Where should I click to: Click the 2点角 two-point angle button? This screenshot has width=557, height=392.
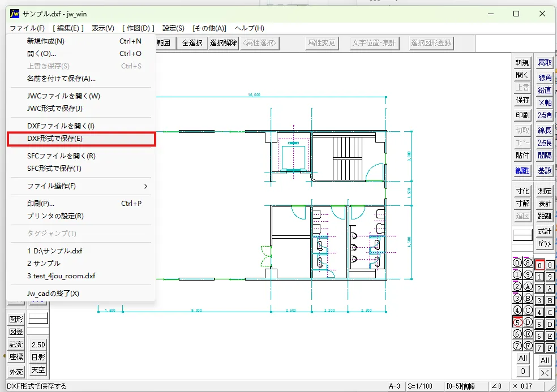tap(545, 115)
